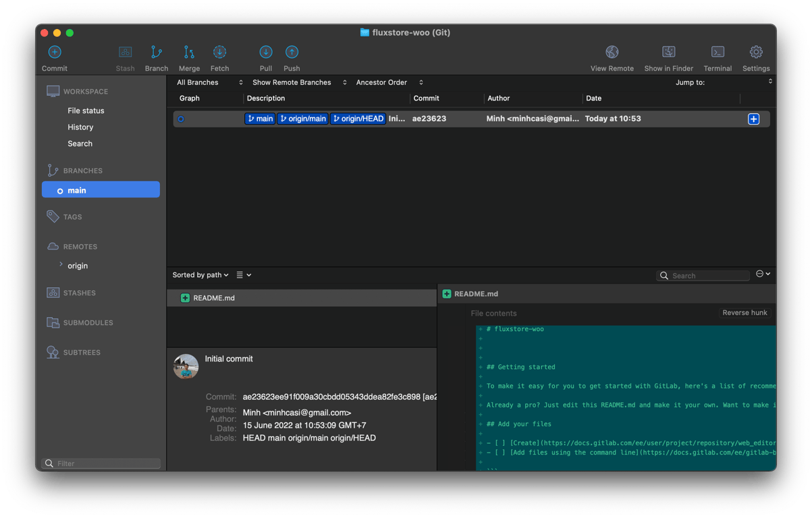812x518 pixels.
Task: Click commit hash ae23623 in the commit row
Action: coord(429,119)
